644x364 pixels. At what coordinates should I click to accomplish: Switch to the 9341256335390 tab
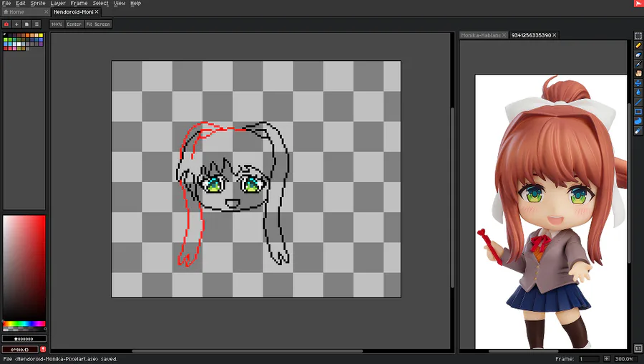(x=534, y=35)
